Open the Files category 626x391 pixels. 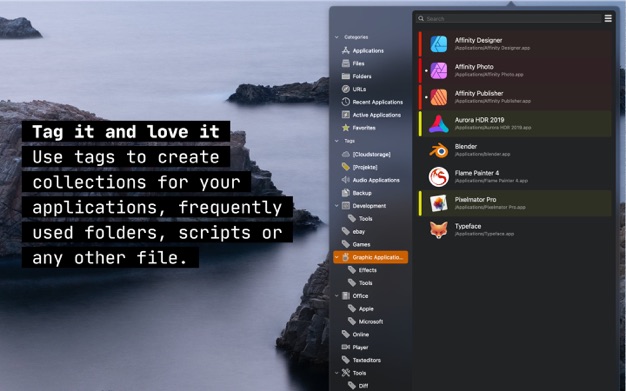click(353, 64)
